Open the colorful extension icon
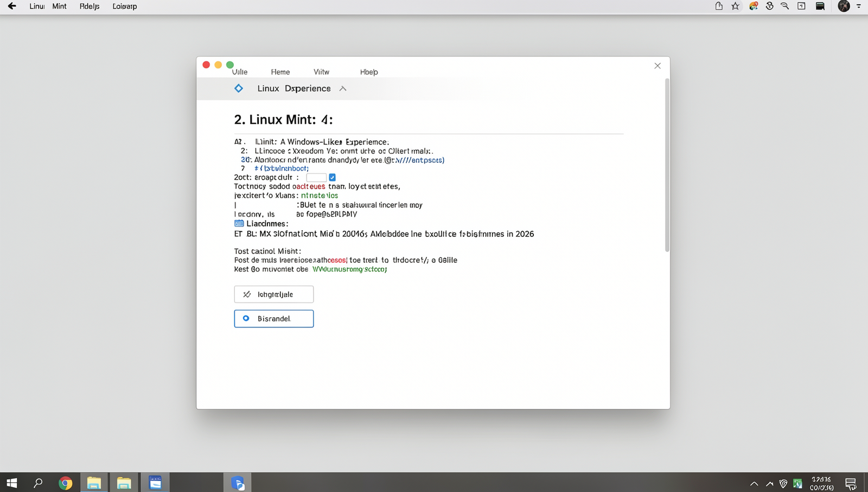 coord(754,6)
